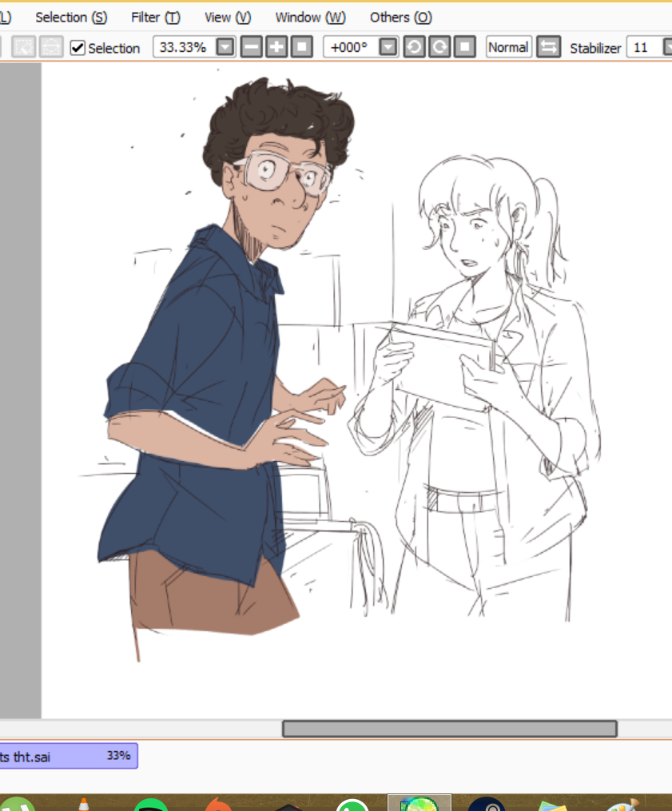
Task: Open the Window (W) menu
Action: click(310, 17)
